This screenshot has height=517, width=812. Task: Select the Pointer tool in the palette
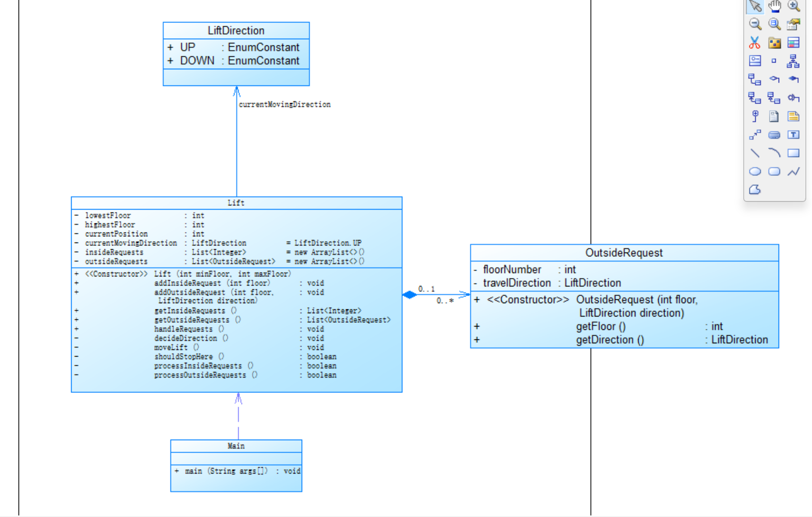[x=755, y=6]
